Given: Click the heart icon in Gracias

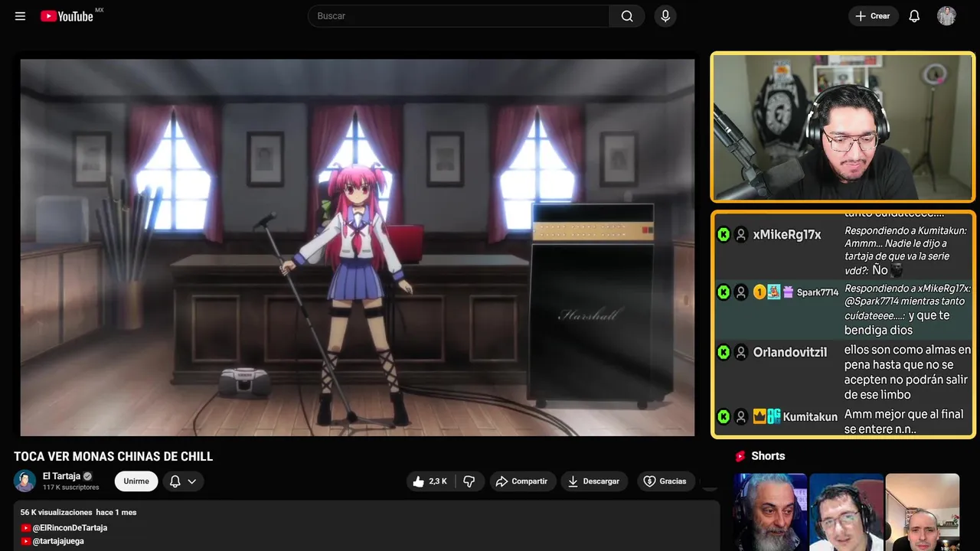Looking at the screenshot, I should pyautogui.click(x=649, y=481).
